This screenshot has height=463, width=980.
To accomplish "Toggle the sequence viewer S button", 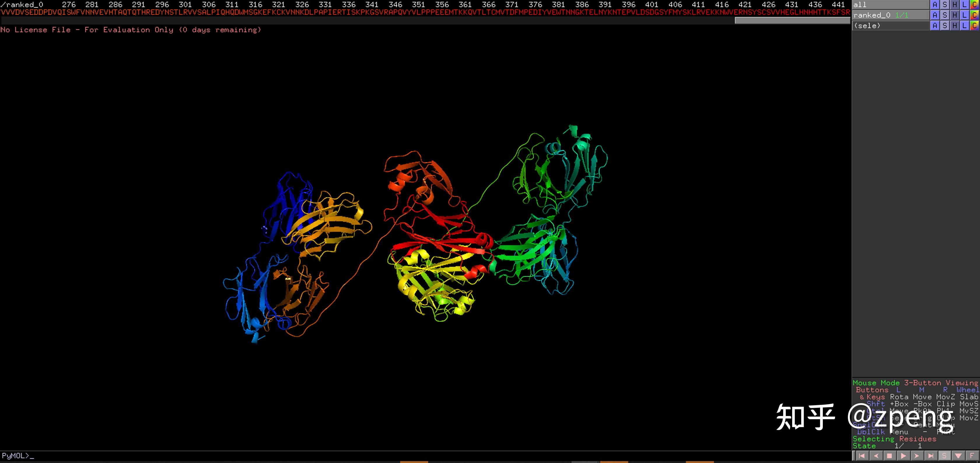I will (944, 456).
